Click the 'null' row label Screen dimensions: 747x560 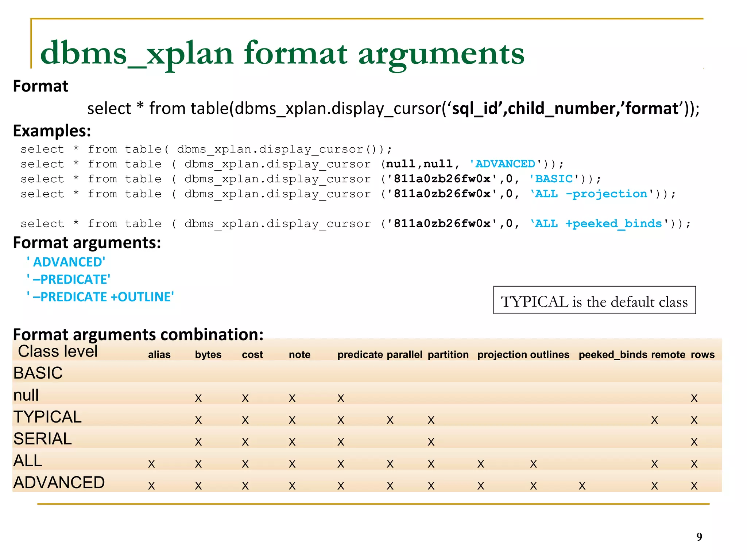coord(26,395)
